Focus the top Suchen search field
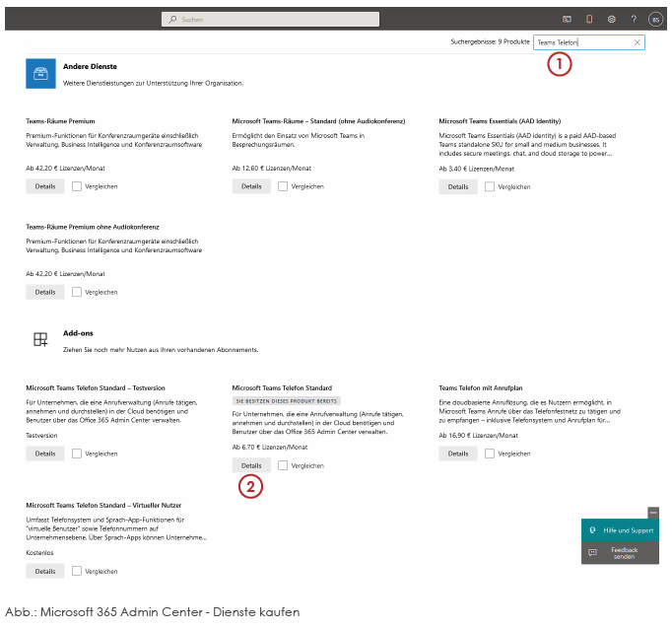 pos(270,20)
